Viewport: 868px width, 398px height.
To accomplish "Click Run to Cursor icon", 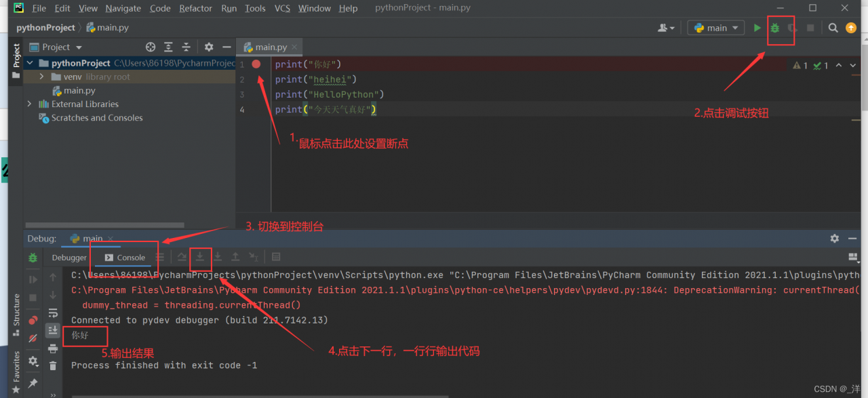I will 253,257.
